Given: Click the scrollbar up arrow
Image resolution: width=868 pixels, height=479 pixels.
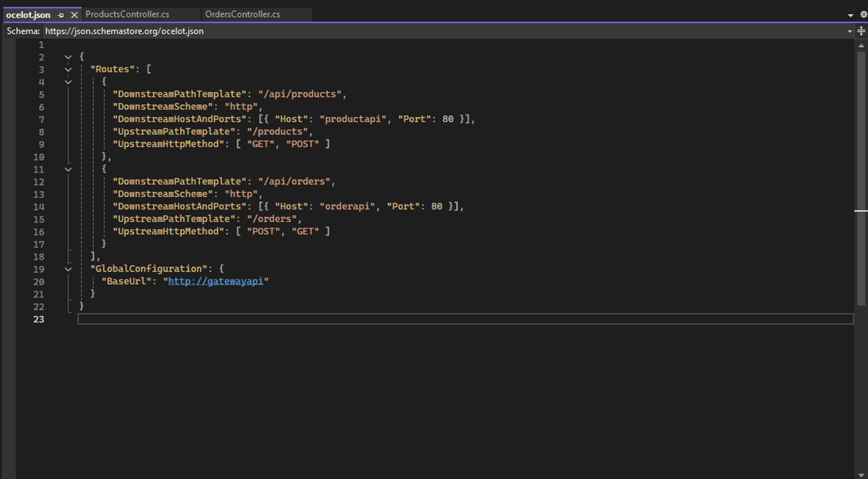Looking at the screenshot, I should (x=861, y=45).
